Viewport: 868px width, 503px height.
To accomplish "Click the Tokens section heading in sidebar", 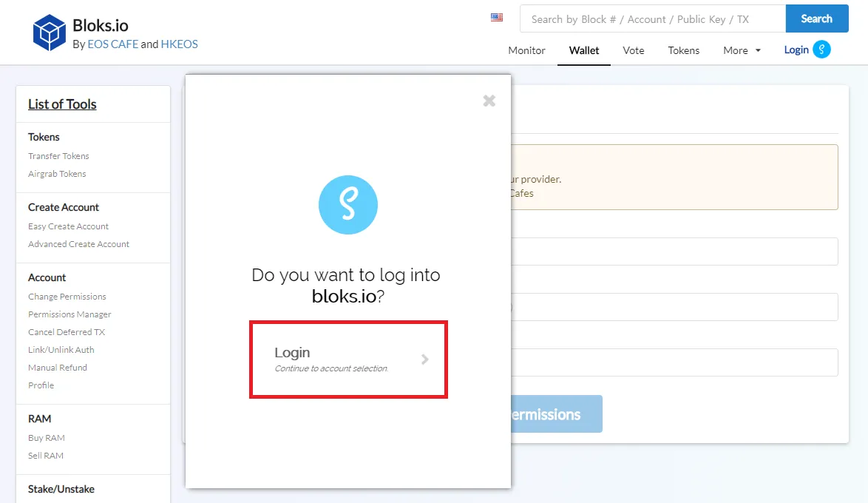I will coord(44,137).
